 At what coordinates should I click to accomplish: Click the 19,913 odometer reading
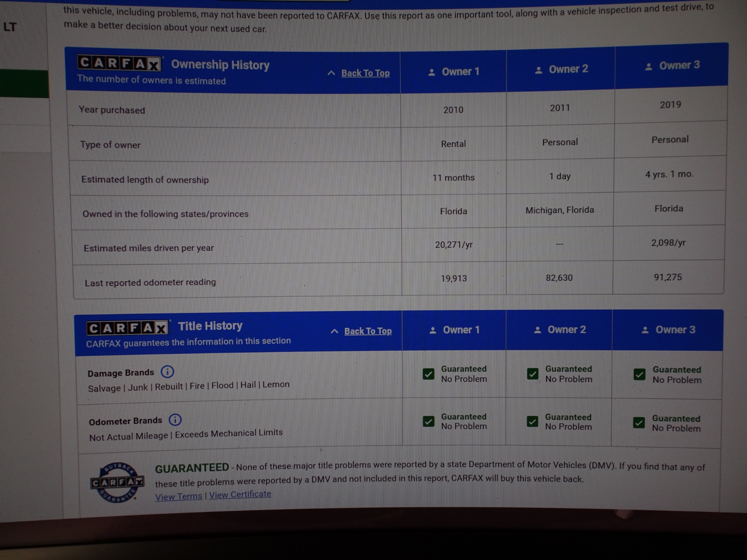pos(454,278)
